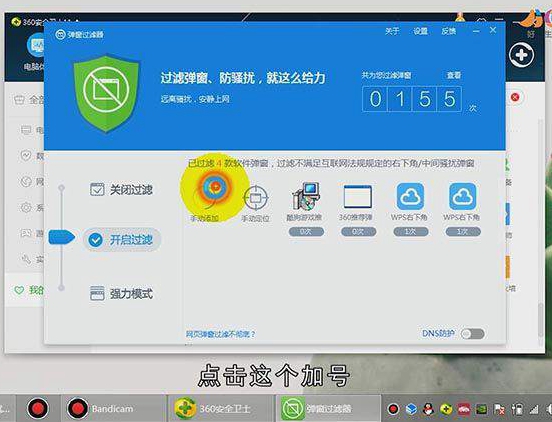The height and width of the screenshot is (422, 552).
Task: Switch to 强力模式 mode
Action: click(121, 293)
